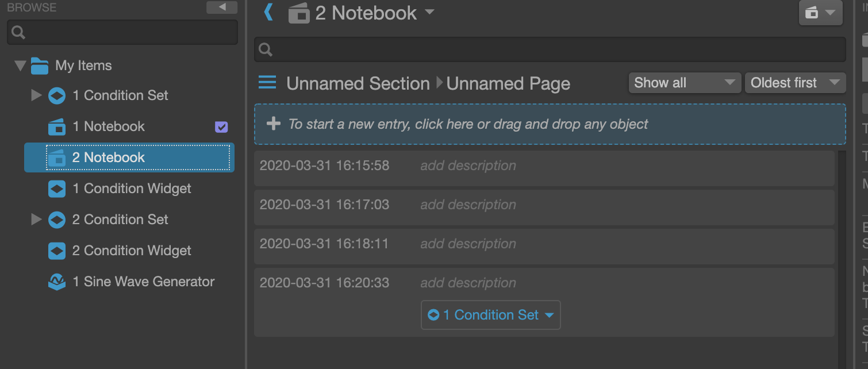868x369 pixels.
Task: Click the plus icon in new entry bar
Action: [273, 124]
